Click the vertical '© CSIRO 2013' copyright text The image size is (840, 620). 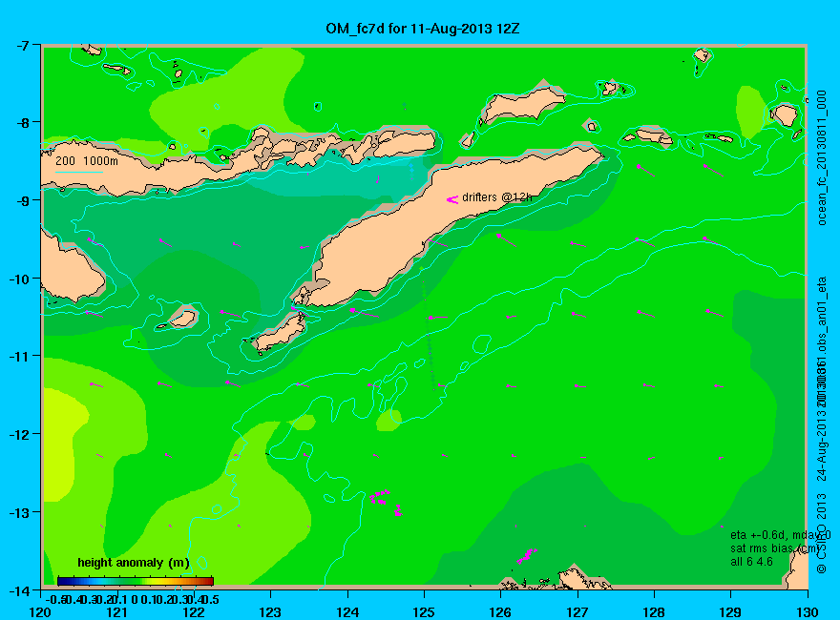pos(822,536)
